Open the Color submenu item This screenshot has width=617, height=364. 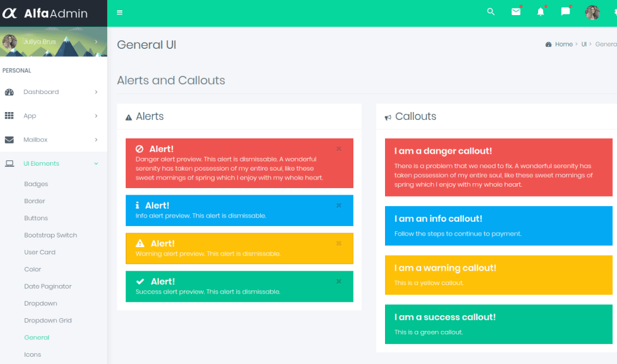33,269
